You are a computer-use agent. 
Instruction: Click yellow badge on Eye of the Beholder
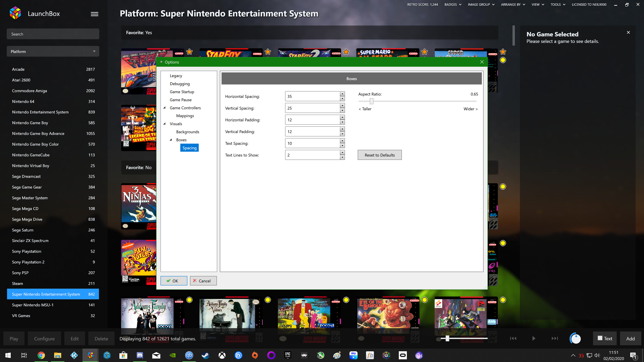pos(424,299)
